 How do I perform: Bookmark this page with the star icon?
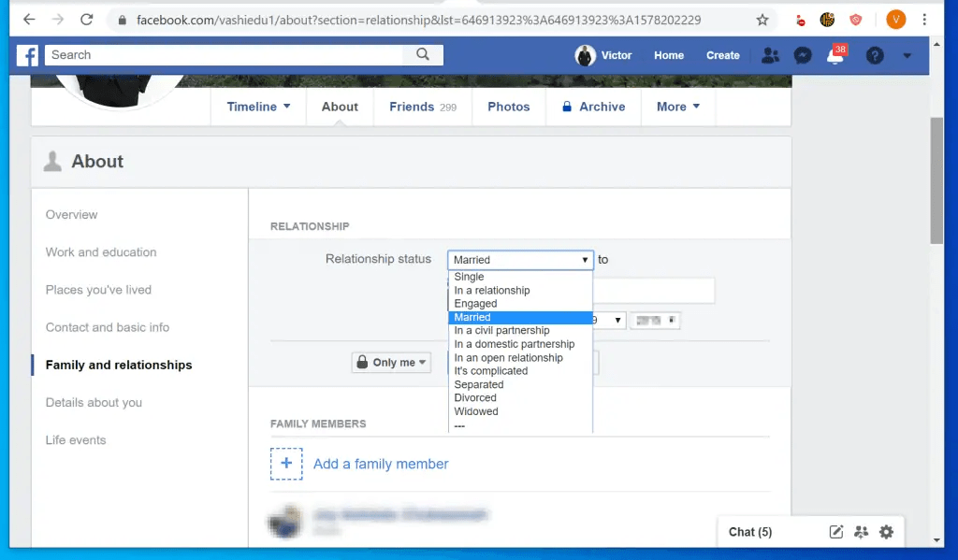point(762,19)
